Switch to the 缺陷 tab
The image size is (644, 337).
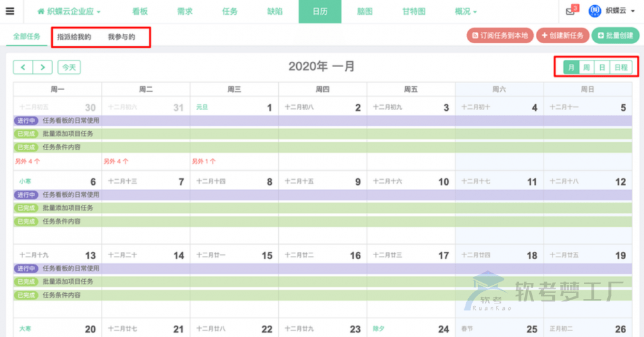275,12
